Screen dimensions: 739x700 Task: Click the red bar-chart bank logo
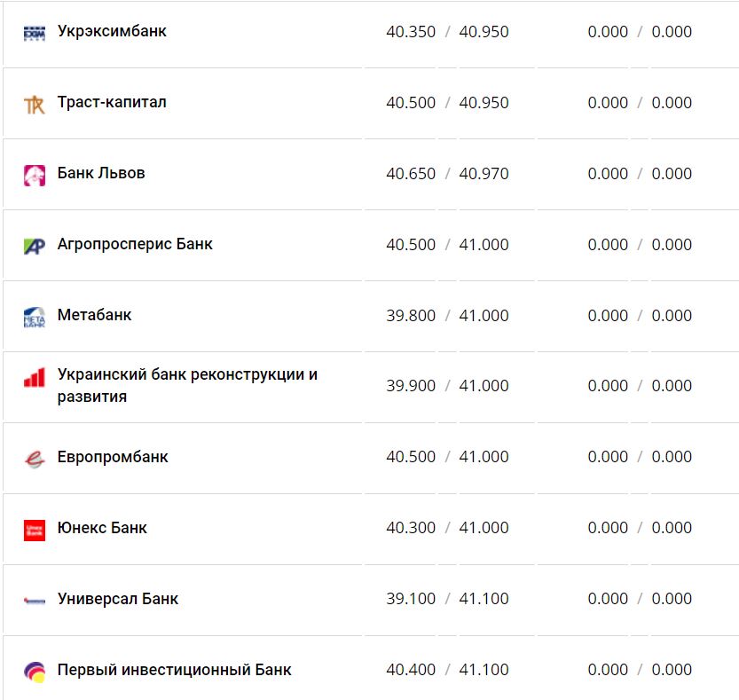[x=34, y=379]
